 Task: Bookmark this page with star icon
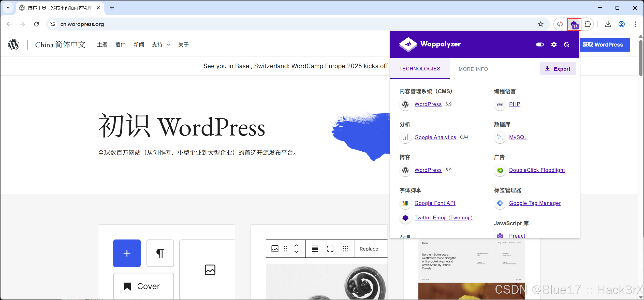pos(540,24)
